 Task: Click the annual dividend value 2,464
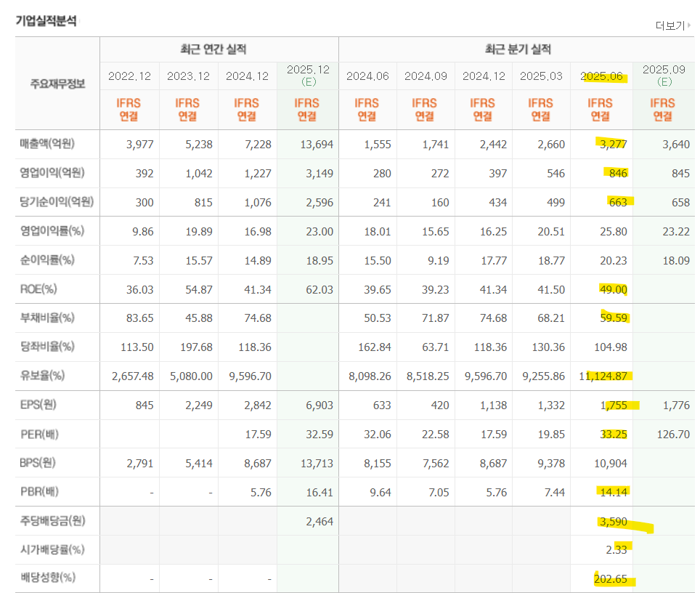(320, 522)
